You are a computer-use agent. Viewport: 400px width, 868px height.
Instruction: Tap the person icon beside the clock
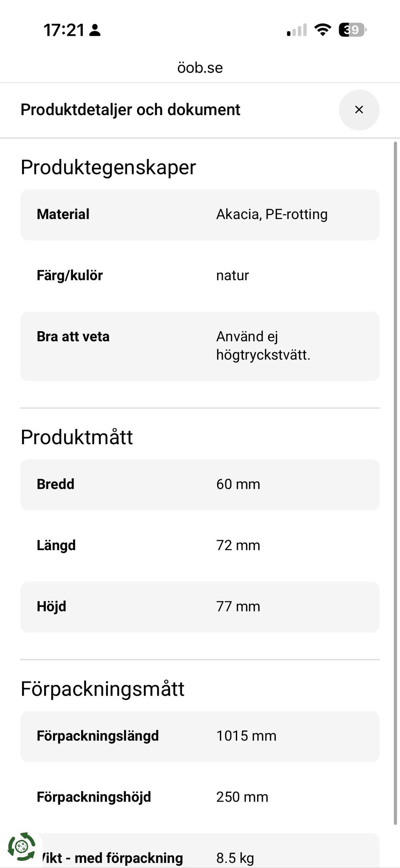(x=95, y=30)
